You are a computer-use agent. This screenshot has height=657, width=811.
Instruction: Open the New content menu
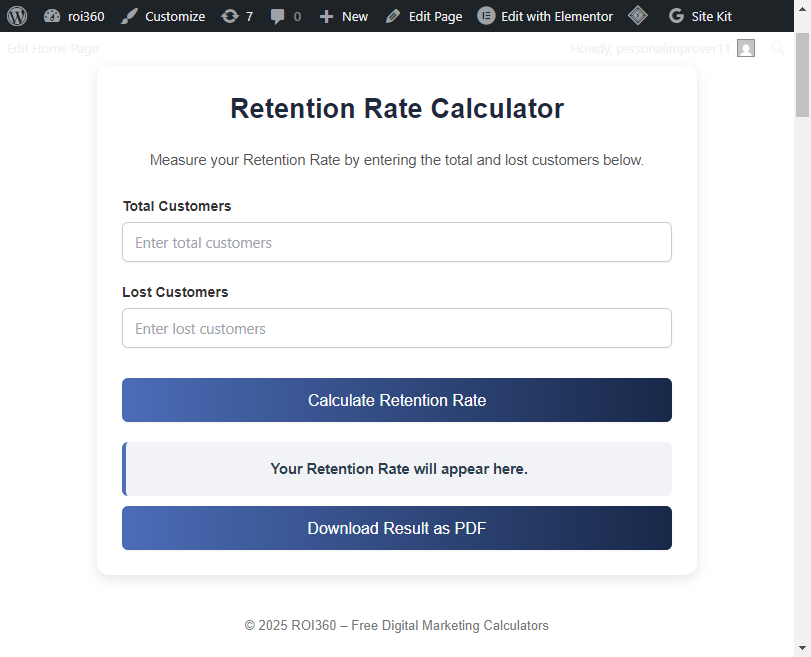343,16
